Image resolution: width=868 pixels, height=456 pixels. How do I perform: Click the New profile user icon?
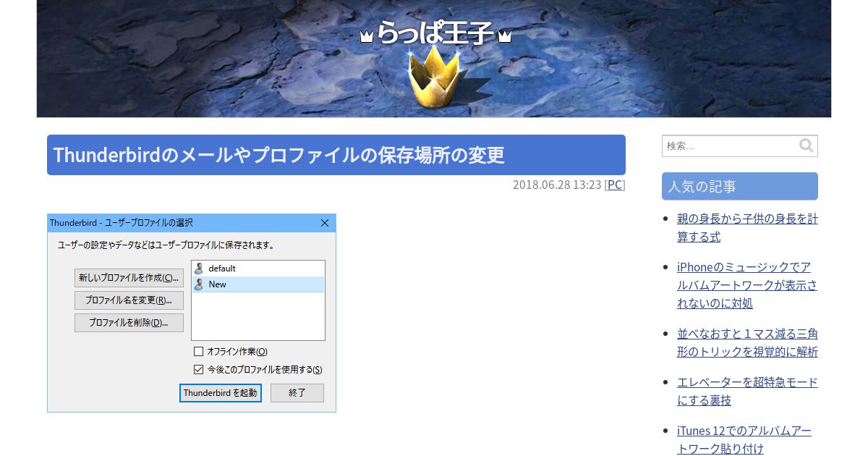199,284
